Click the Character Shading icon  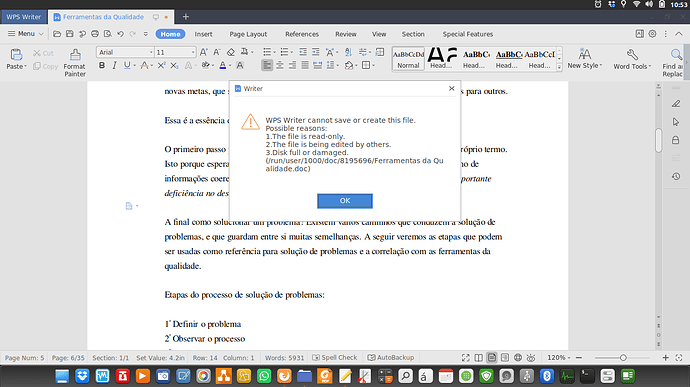[240, 66]
